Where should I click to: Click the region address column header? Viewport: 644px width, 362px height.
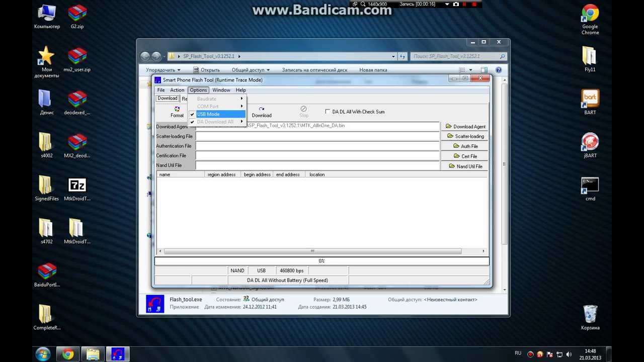[x=221, y=174]
